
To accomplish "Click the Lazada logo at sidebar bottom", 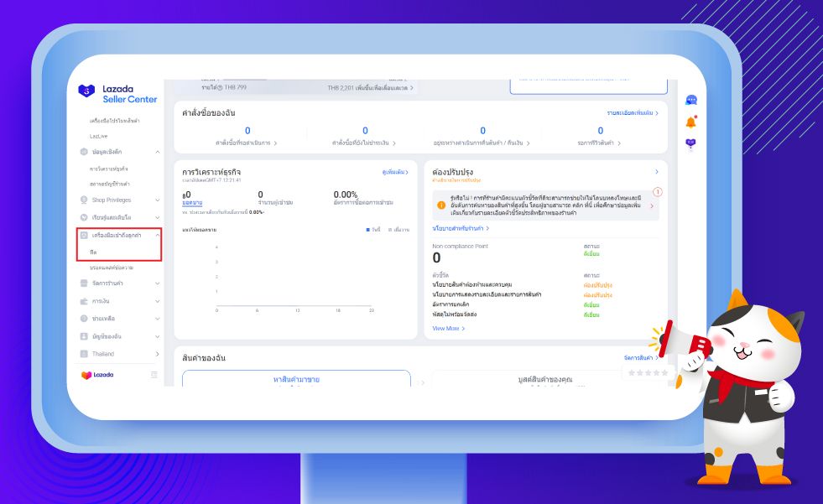I will point(97,375).
